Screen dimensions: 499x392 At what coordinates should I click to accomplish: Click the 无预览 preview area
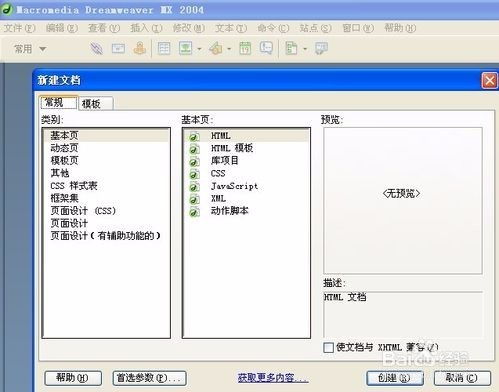point(403,200)
